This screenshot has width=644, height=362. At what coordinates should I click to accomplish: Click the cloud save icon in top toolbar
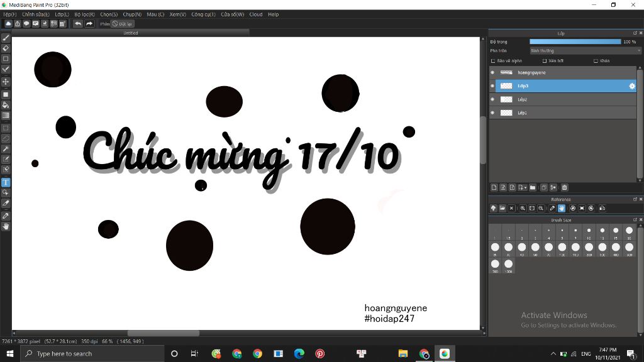tap(8, 24)
